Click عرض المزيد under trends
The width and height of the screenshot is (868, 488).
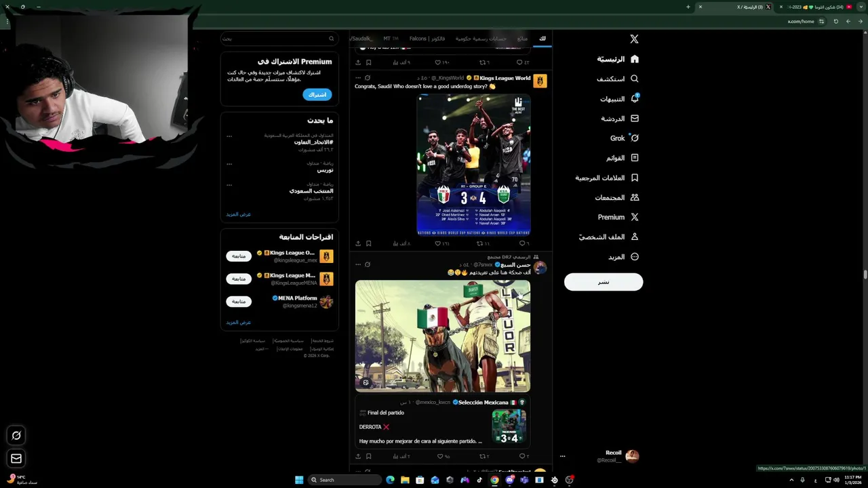click(239, 214)
